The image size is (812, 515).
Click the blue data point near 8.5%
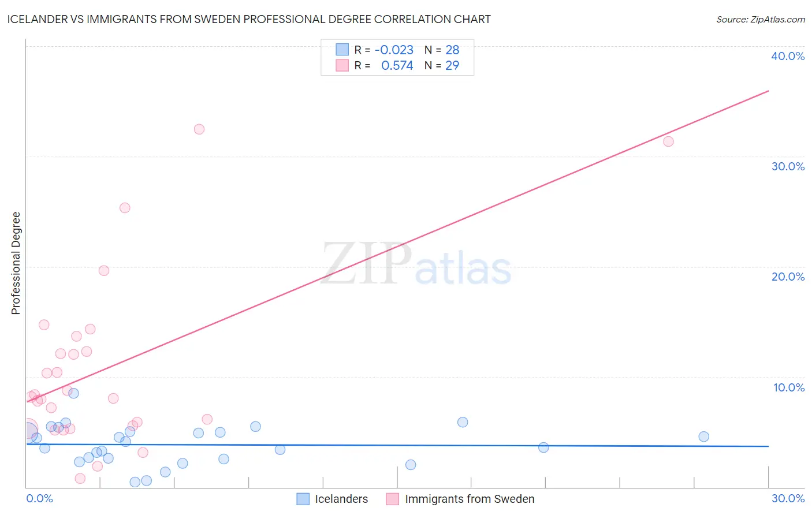[73, 393]
